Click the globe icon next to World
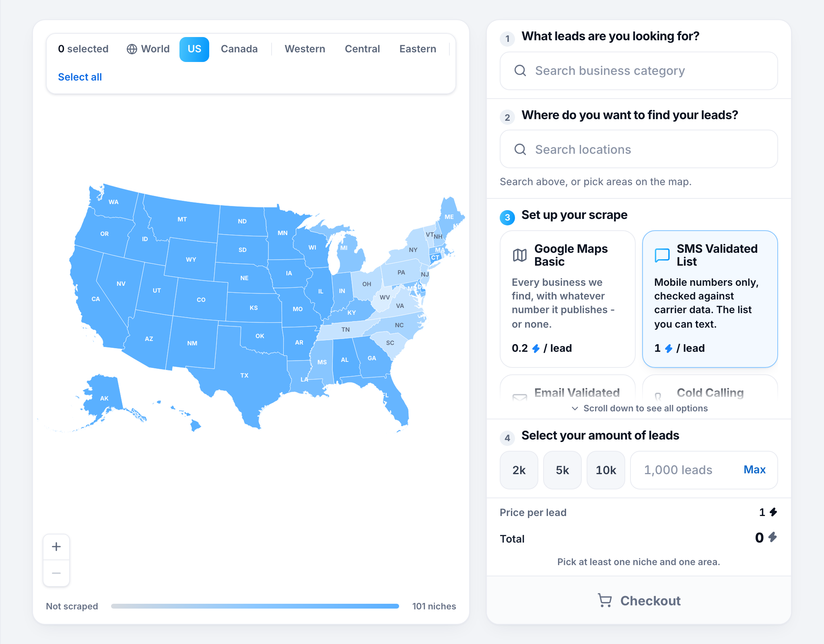 pyautogui.click(x=132, y=49)
